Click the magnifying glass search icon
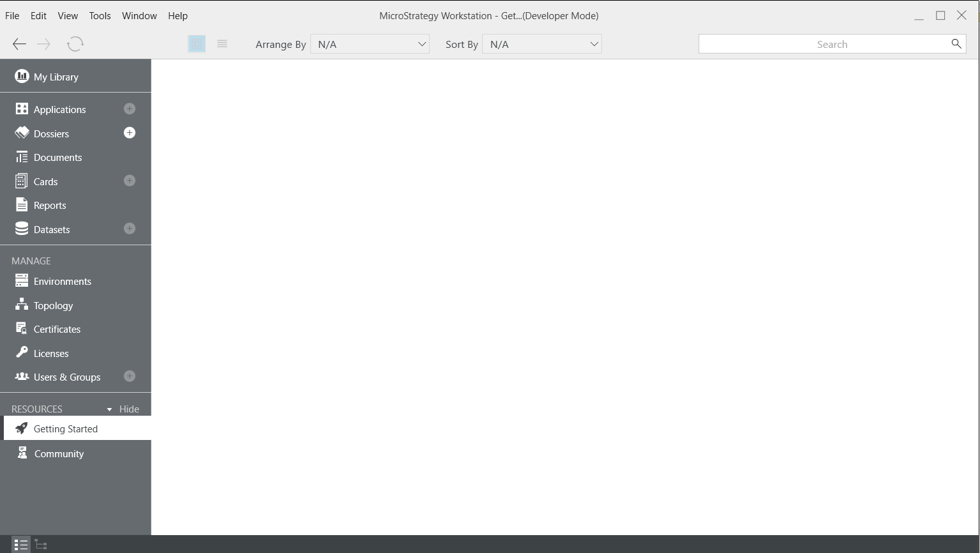The image size is (980, 553). (956, 43)
